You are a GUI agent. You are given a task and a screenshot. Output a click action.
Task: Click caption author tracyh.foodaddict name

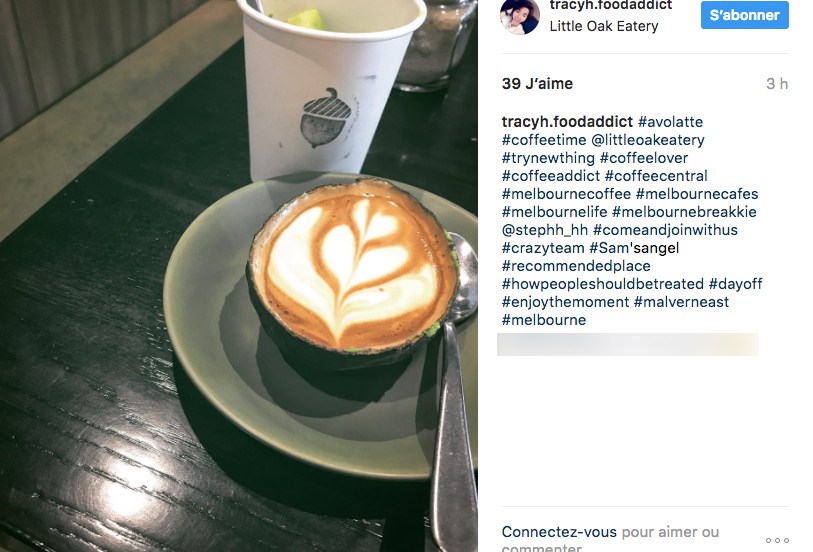pos(567,122)
